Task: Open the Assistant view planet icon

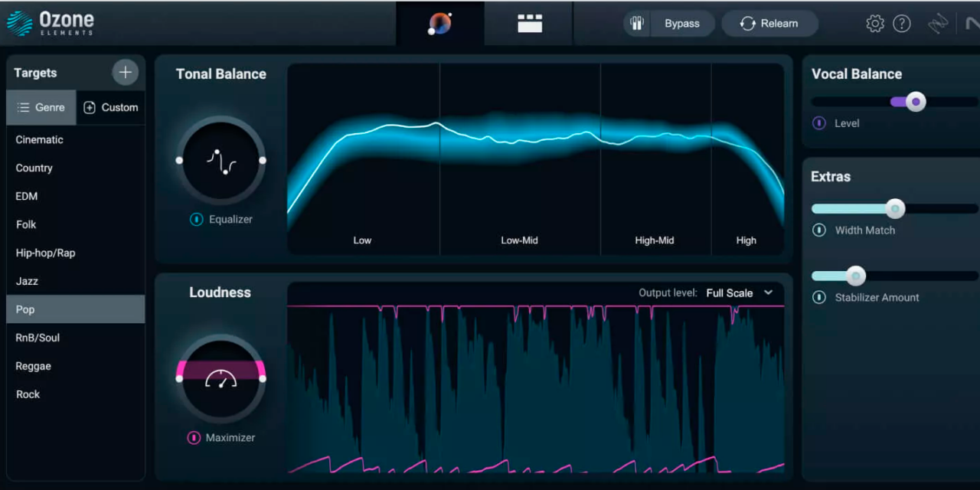Action: (x=439, y=22)
